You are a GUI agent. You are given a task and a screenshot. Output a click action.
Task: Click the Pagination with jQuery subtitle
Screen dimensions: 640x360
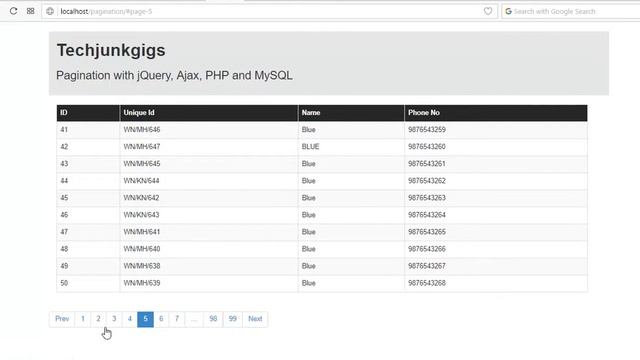pos(174,76)
